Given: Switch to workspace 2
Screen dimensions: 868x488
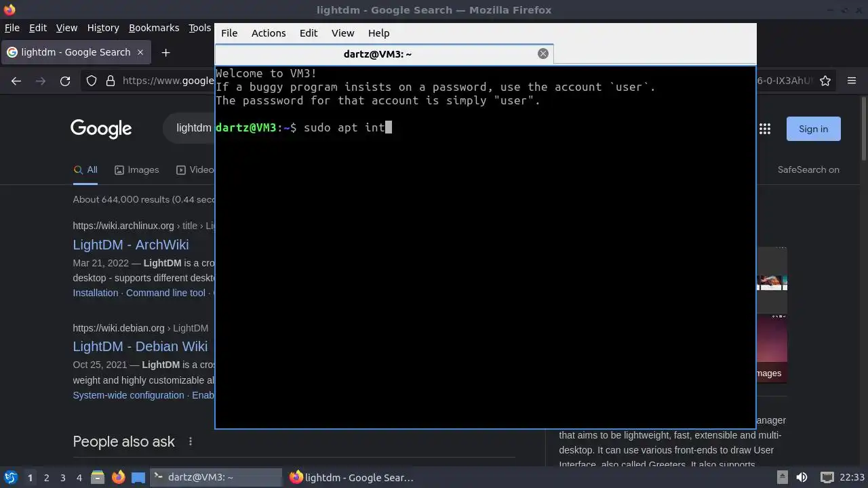Looking at the screenshot, I should point(46,477).
